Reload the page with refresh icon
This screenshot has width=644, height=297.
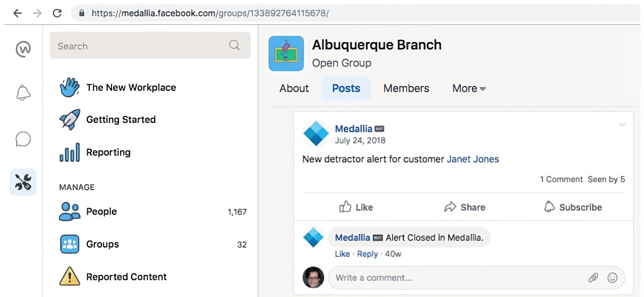click(x=57, y=13)
